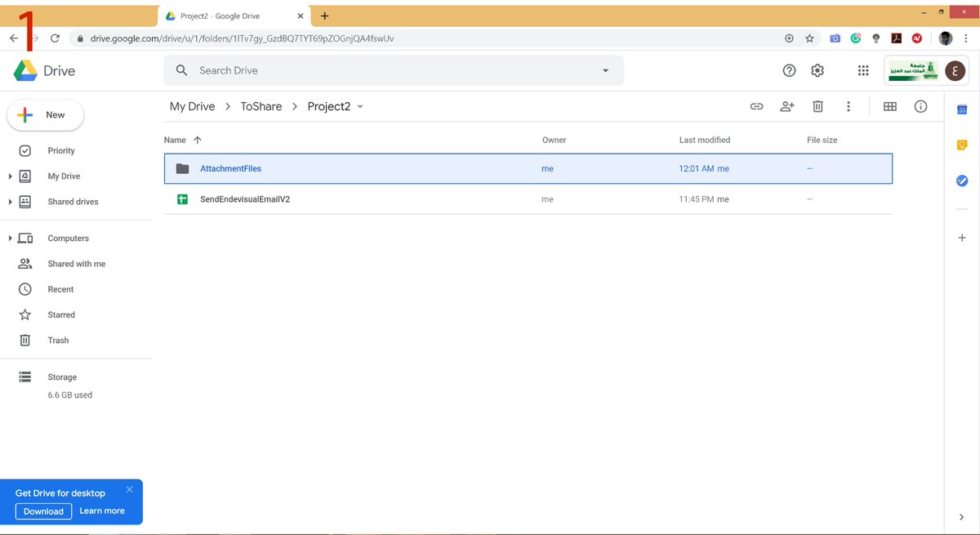The image size is (980, 535).
Task: Click My Drive breadcrumb
Action: click(192, 106)
